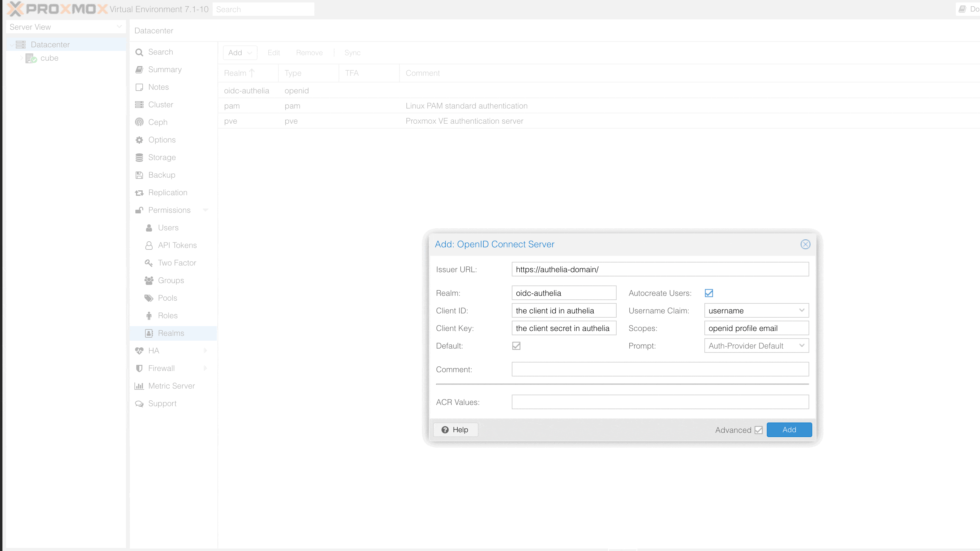Screen dimensions: 980x551
Task: Toggle the Advanced checkbox
Action: pyautogui.click(x=759, y=430)
